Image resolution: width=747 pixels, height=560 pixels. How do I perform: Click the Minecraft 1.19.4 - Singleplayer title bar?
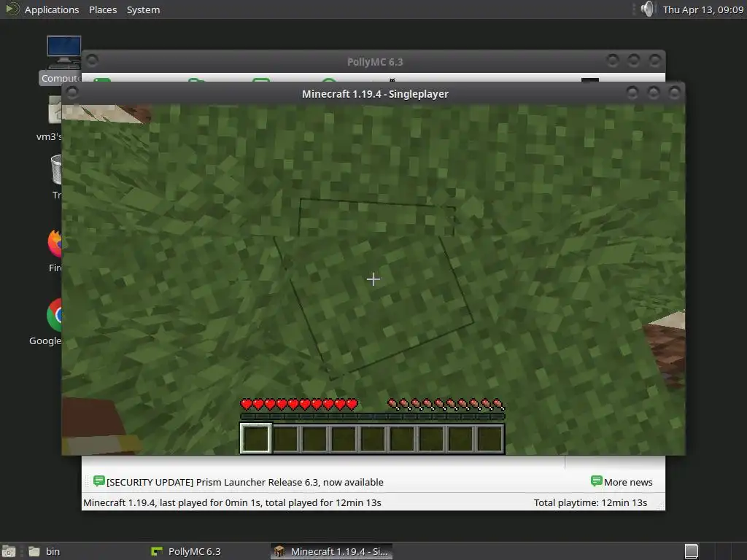point(375,94)
